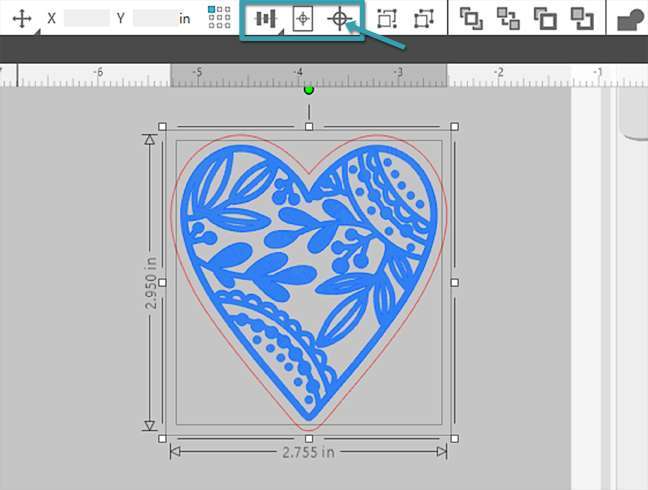Click the Send Backward icon
Viewport: 648px width, 490px height.
tap(582, 19)
